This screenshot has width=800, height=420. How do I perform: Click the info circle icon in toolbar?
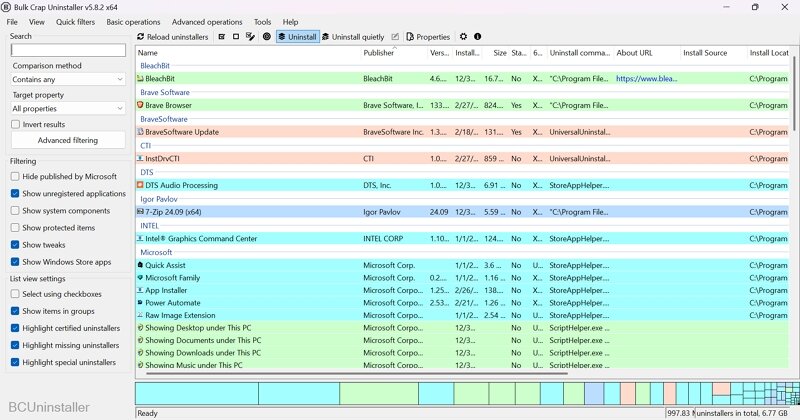[477, 37]
